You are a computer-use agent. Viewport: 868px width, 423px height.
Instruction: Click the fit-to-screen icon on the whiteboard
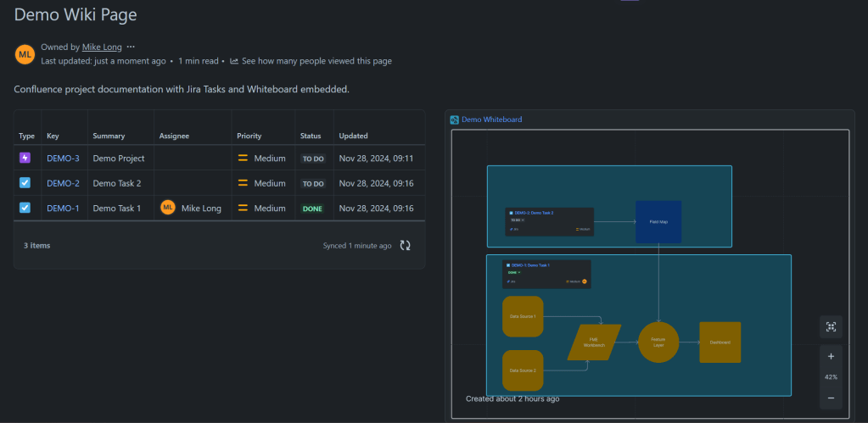pyautogui.click(x=830, y=327)
